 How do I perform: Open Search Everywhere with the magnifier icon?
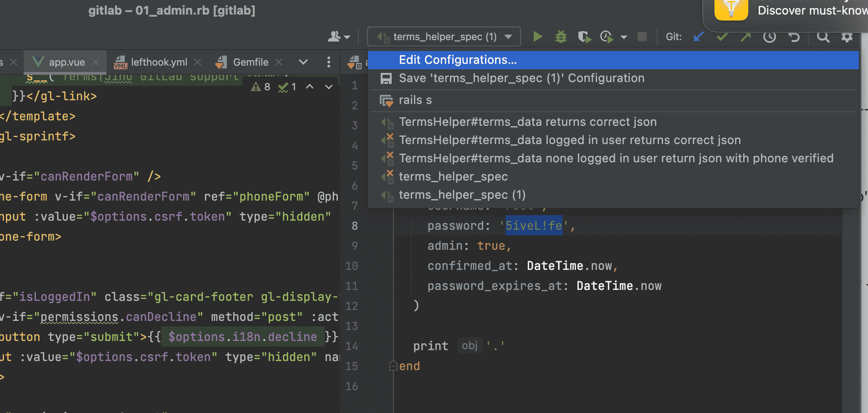[x=823, y=37]
